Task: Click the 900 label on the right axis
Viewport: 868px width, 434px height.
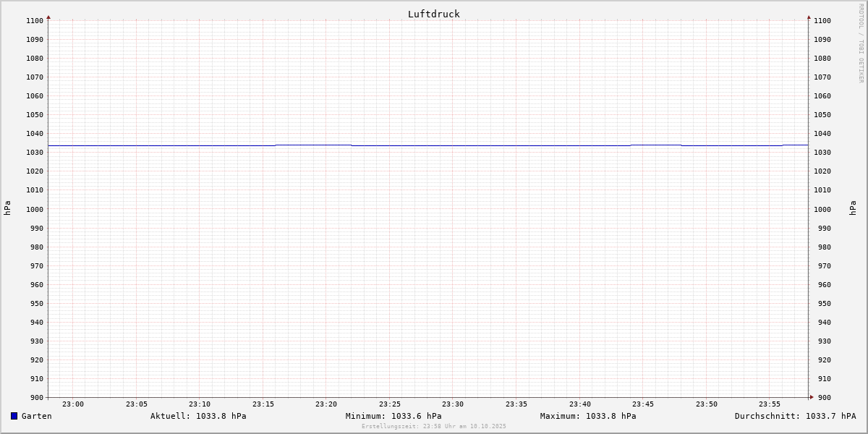Action: point(822,397)
